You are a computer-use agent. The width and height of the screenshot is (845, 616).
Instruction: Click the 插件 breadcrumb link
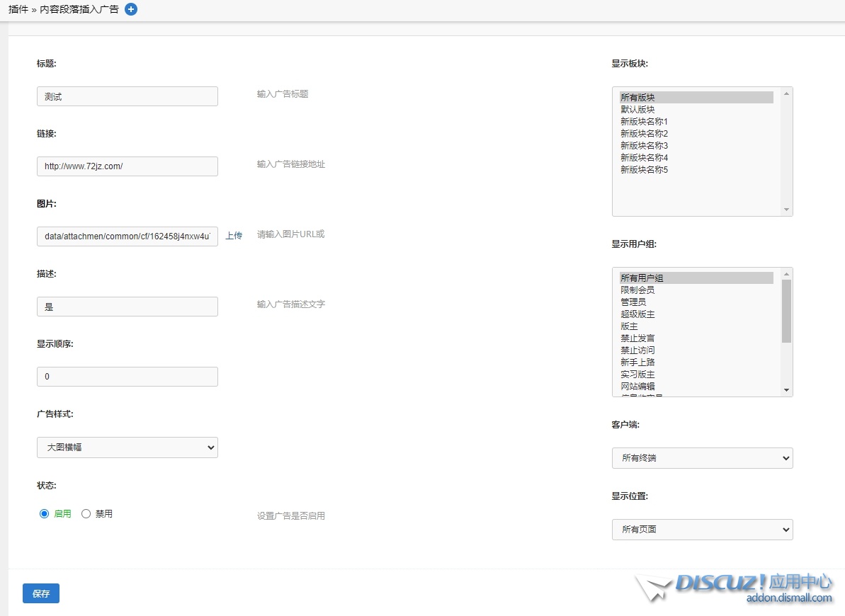pyautogui.click(x=18, y=10)
